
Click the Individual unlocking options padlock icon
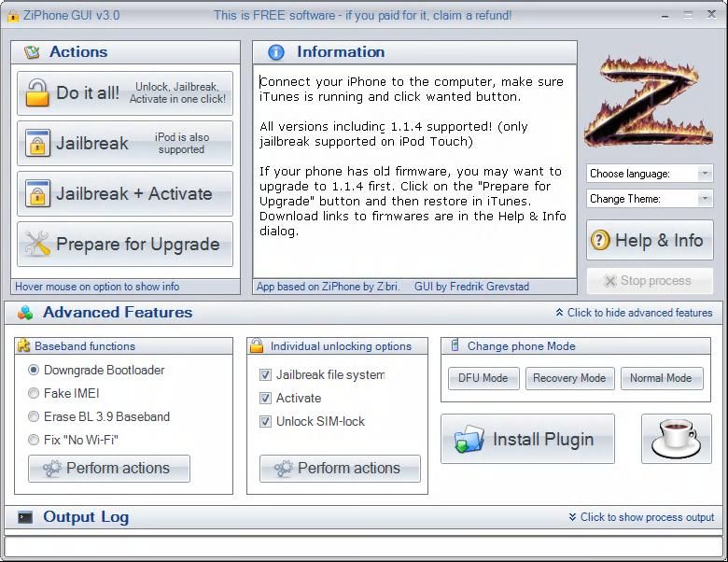(x=257, y=345)
